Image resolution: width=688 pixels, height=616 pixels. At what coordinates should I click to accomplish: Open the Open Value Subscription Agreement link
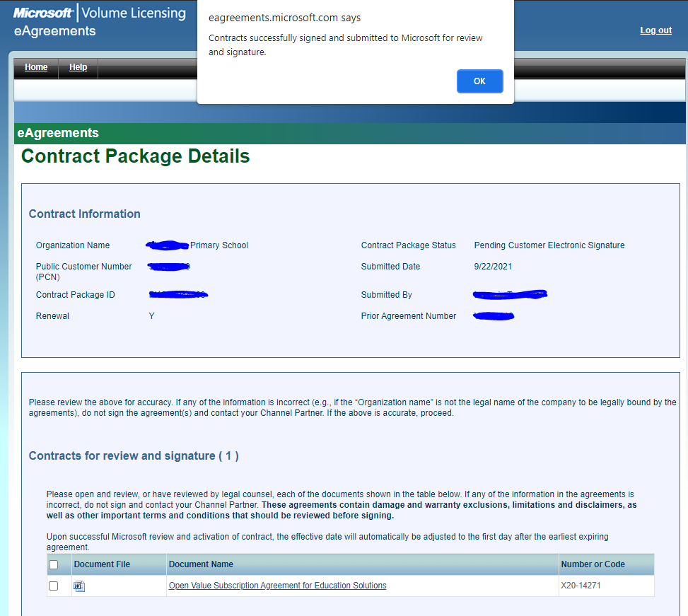(x=277, y=586)
